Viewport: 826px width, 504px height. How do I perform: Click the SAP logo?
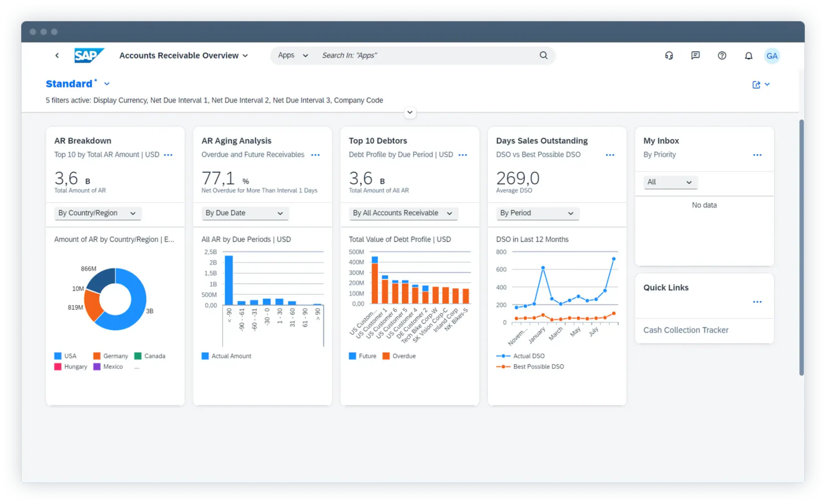pos(89,55)
